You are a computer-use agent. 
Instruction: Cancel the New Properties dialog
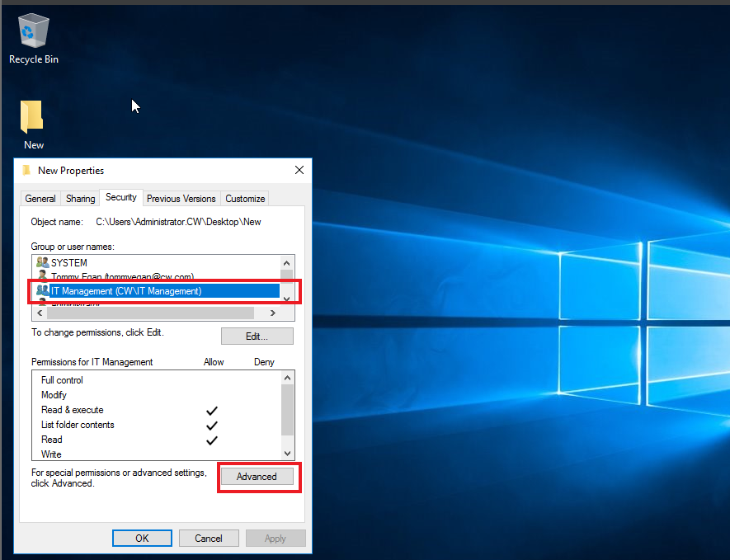click(209, 538)
